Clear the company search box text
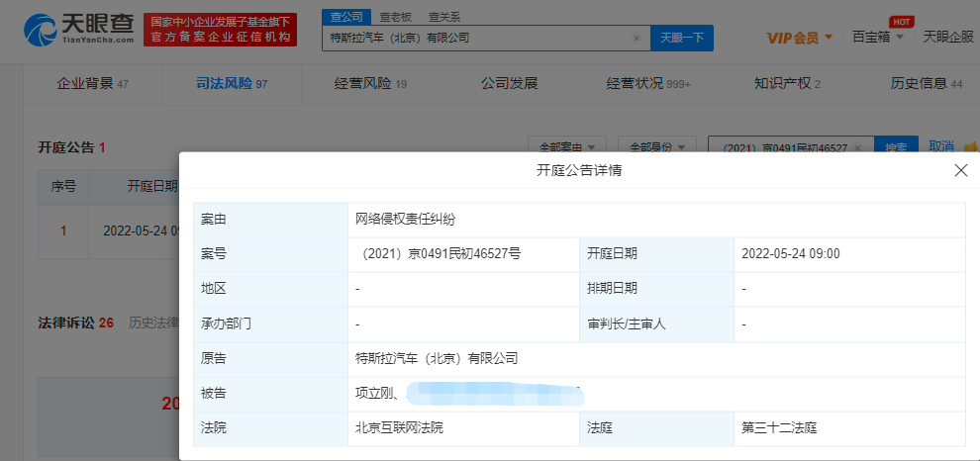This screenshot has width=980, height=461. tap(637, 39)
